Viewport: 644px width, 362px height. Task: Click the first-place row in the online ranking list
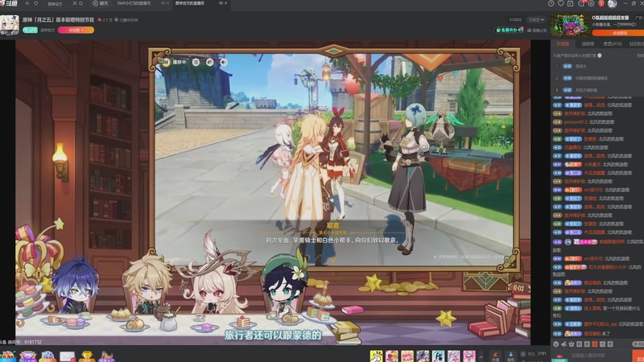click(597, 66)
